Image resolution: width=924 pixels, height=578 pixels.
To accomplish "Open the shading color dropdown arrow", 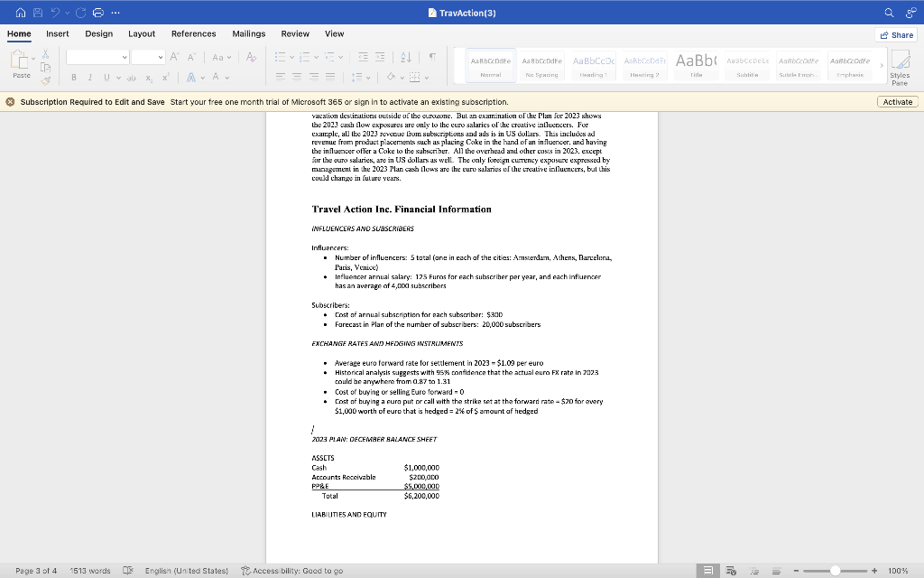I will [x=402, y=78].
